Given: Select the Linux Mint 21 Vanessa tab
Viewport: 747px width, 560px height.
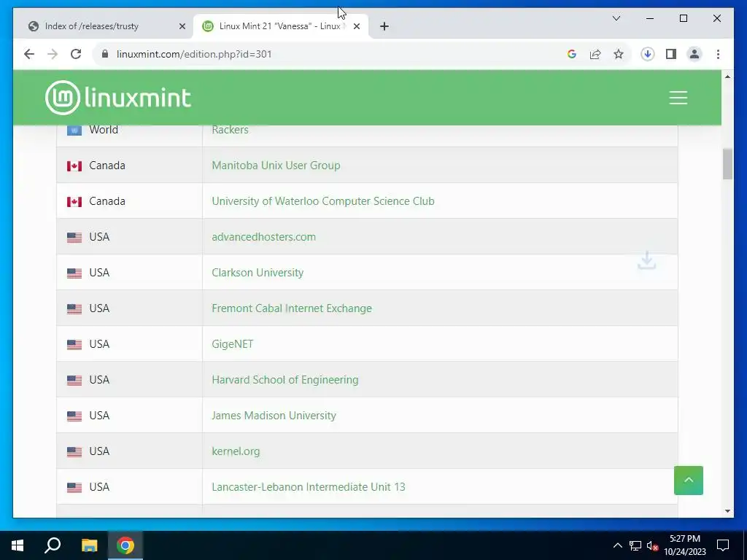Looking at the screenshot, I should [x=281, y=26].
